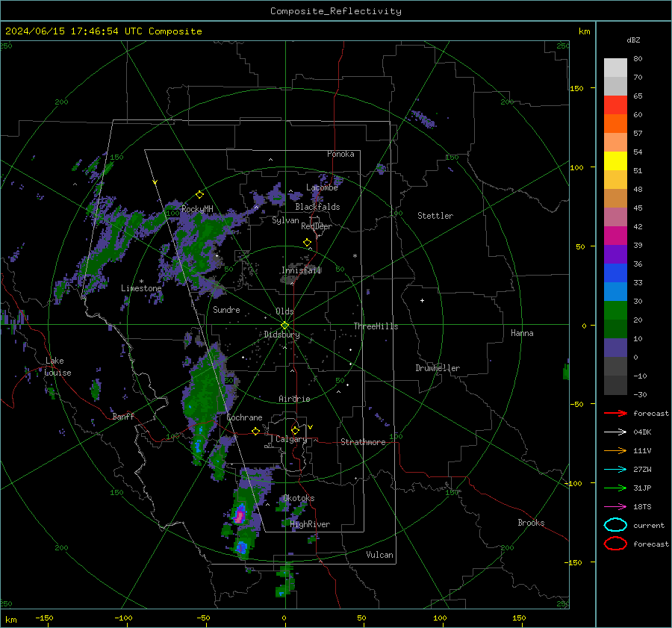Click the RedDeer city label
The image size is (672, 628).
pos(317,226)
